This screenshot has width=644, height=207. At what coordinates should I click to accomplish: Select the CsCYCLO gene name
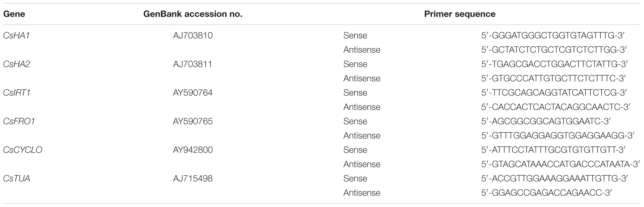pyautogui.click(x=23, y=150)
